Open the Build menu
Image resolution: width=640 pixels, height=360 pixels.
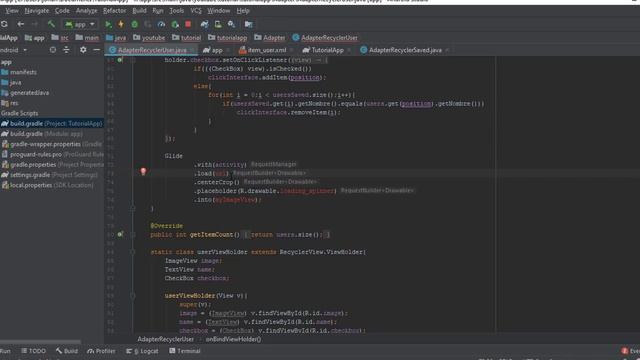click(139, 11)
